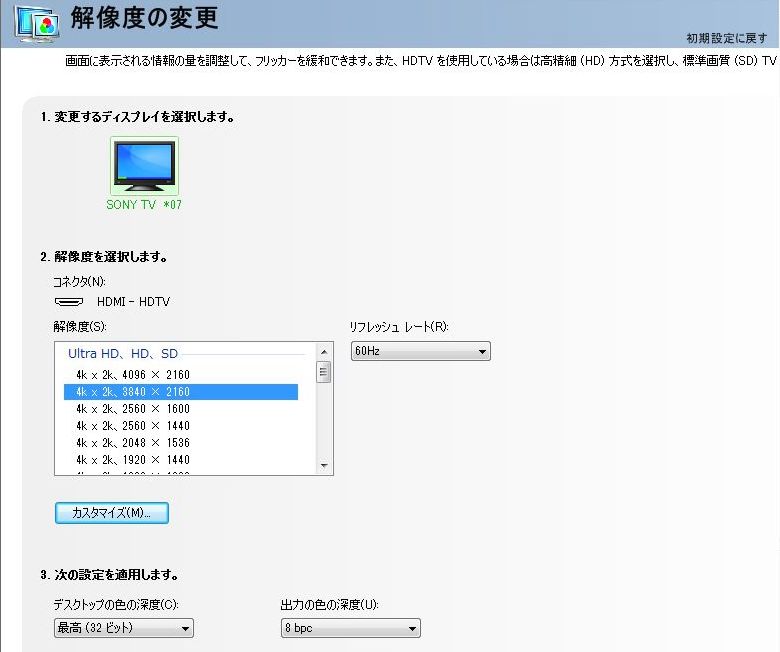
Task: Click the HDMI connector icon
Action: (68, 302)
